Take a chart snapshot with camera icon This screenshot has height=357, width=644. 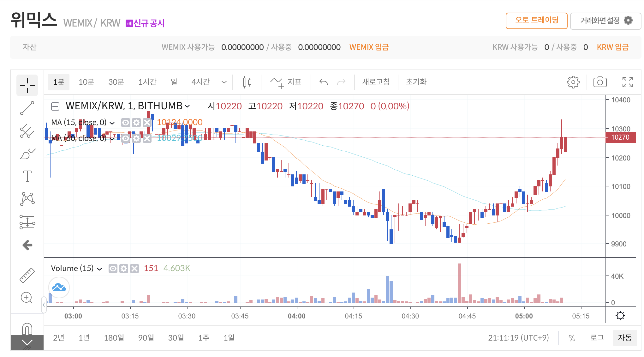pos(600,82)
